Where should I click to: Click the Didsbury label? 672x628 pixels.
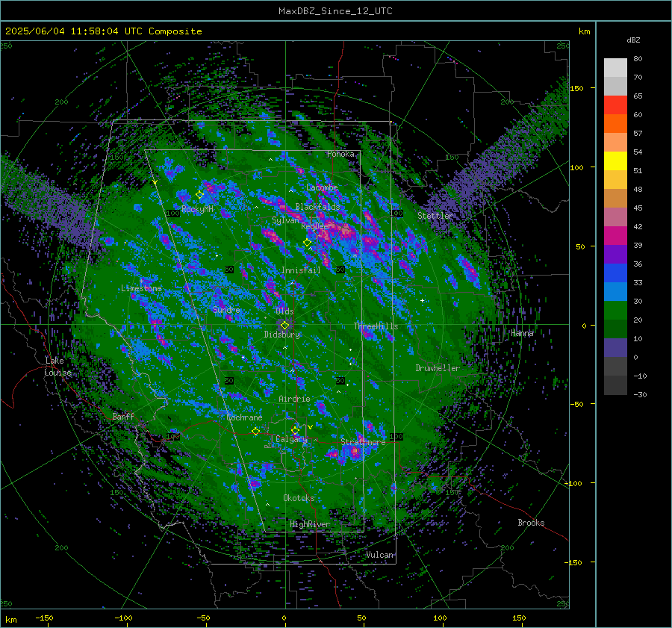pyautogui.click(x=282, y=335)
